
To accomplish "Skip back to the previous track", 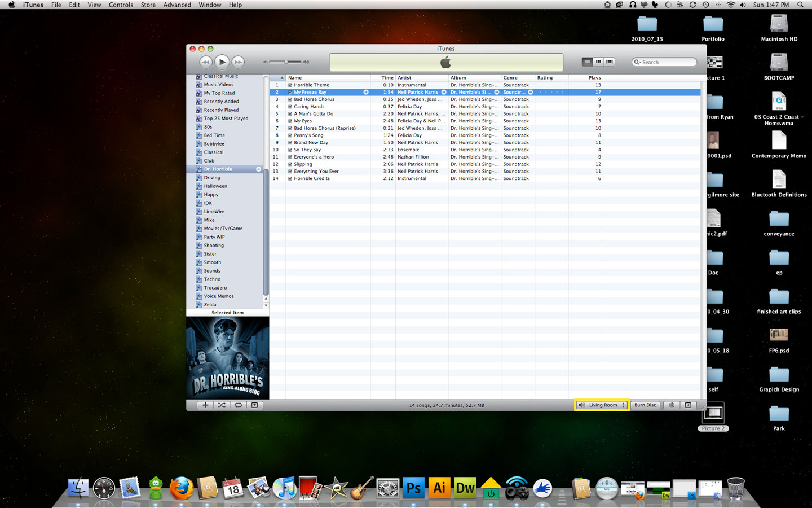I will (206, 62).
